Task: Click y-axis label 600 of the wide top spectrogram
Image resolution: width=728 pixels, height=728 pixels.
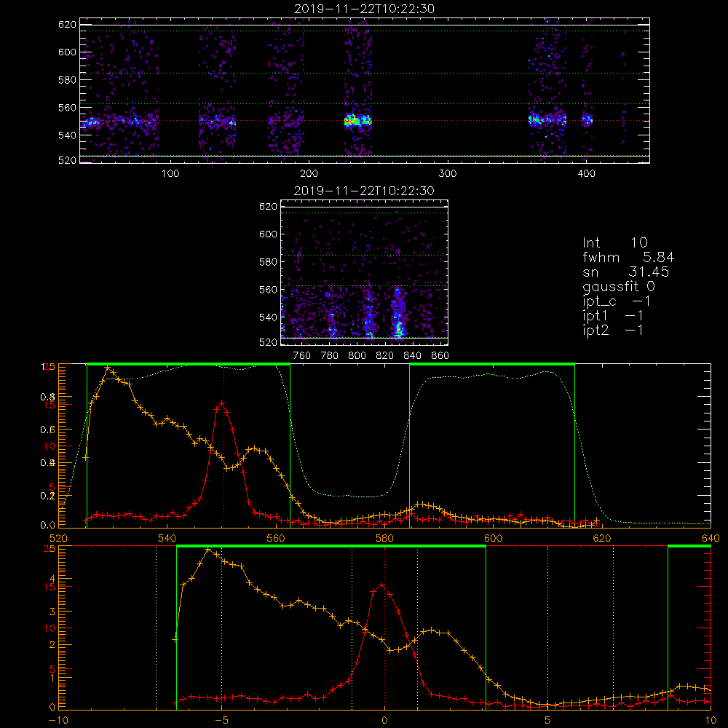Action: (x=67, y=52)
